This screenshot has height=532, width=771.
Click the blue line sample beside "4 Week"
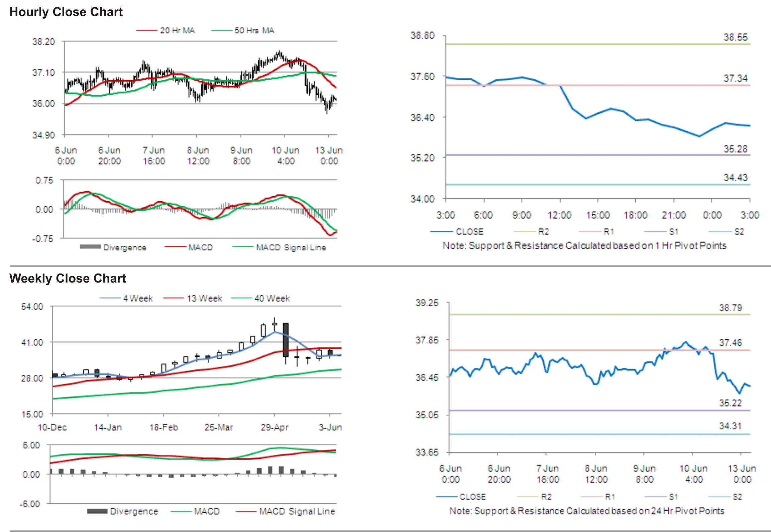click(110, 298)
